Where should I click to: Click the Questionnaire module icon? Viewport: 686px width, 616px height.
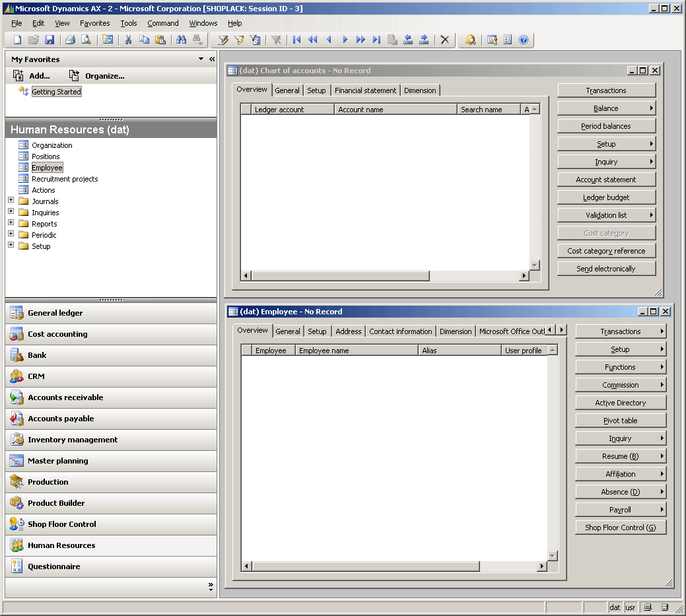[x=17, y=566]
